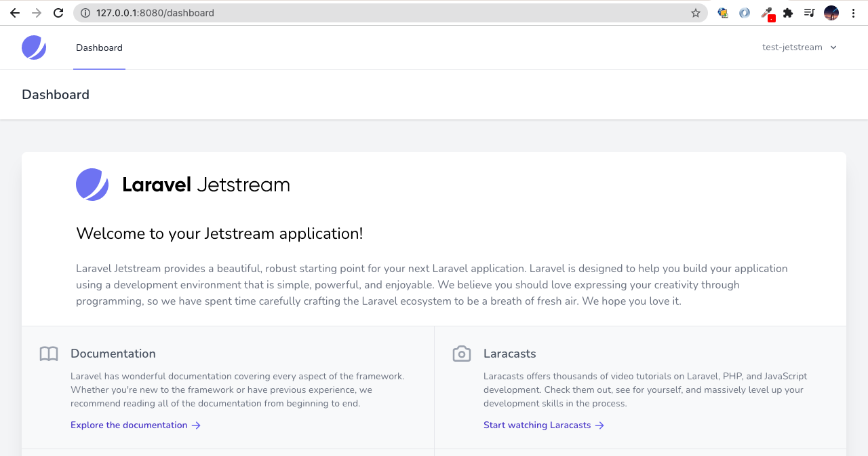Click the Jetstream logo in navigation bar
The height and width of the screenshot is (456, 868).
coord(34,47)
